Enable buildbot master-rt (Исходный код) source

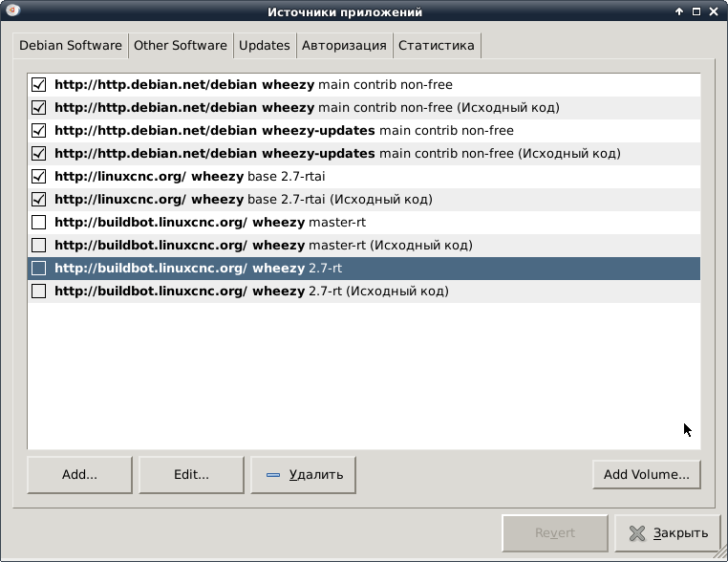pyautogui.click(x=38, y=246)
